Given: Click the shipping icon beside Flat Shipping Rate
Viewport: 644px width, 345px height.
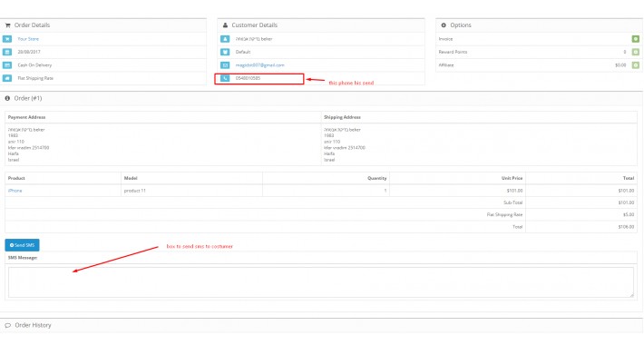Looking at the screenshot, I should [7, 78].
